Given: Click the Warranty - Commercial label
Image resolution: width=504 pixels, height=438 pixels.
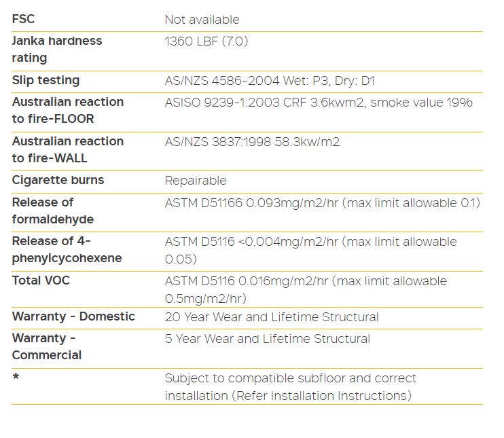Looking at the screenshot, I should click(47, 346).
